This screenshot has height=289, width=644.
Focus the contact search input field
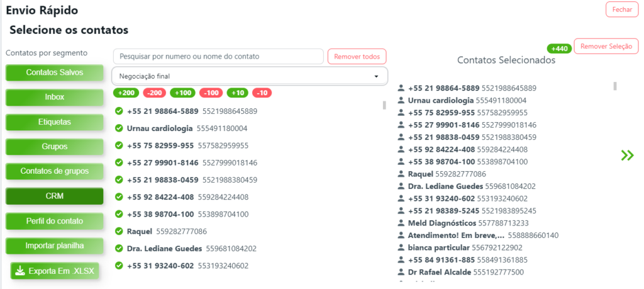[x=218, y=57]
